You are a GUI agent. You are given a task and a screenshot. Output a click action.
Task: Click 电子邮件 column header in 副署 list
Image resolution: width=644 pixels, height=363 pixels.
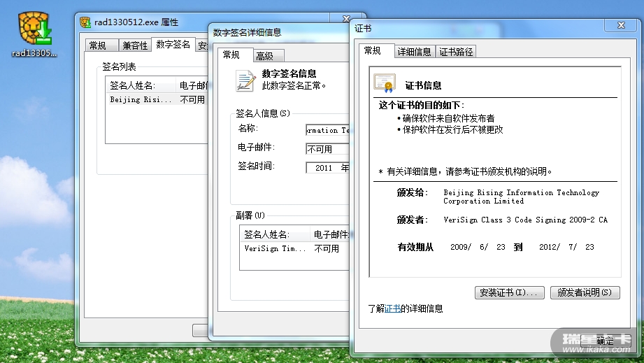click(329, 234)
